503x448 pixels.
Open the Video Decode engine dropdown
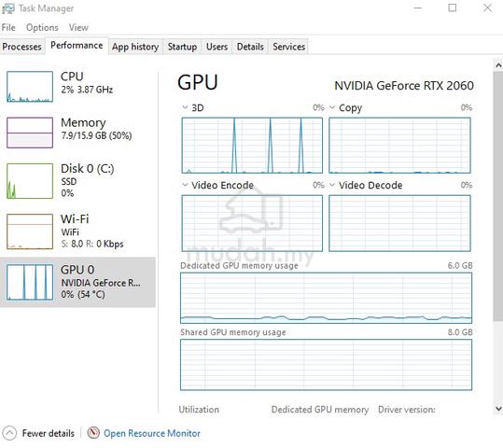332,185
